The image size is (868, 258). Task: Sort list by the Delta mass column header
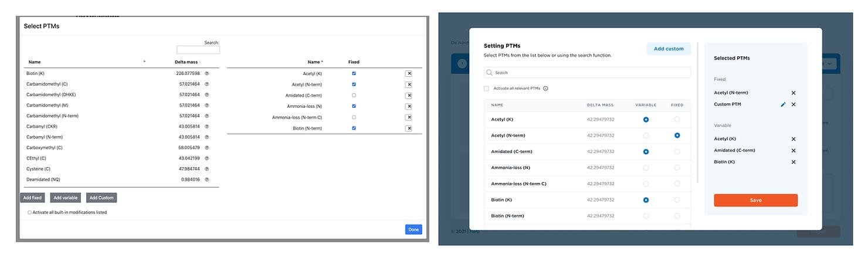click(x=186, y=62)
